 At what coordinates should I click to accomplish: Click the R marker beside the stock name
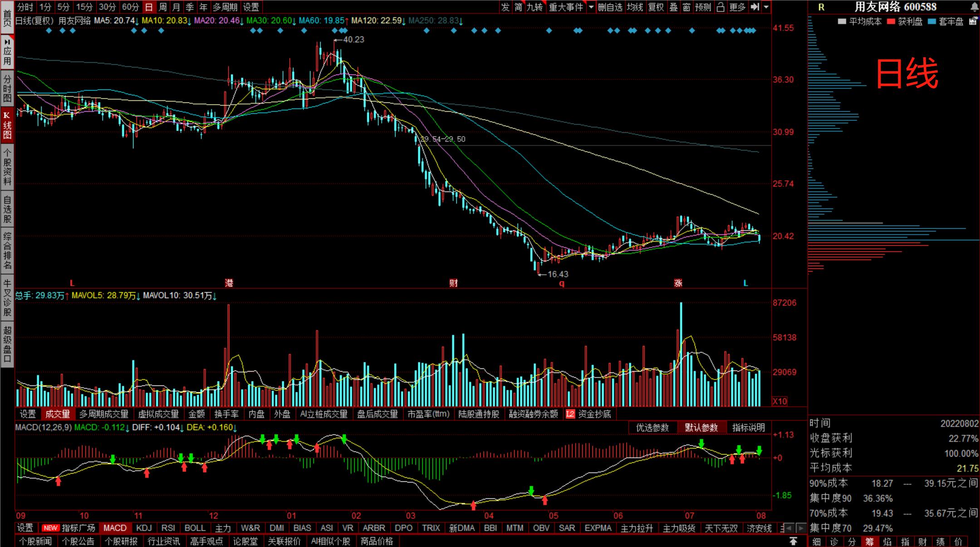(x=821, y=7)
